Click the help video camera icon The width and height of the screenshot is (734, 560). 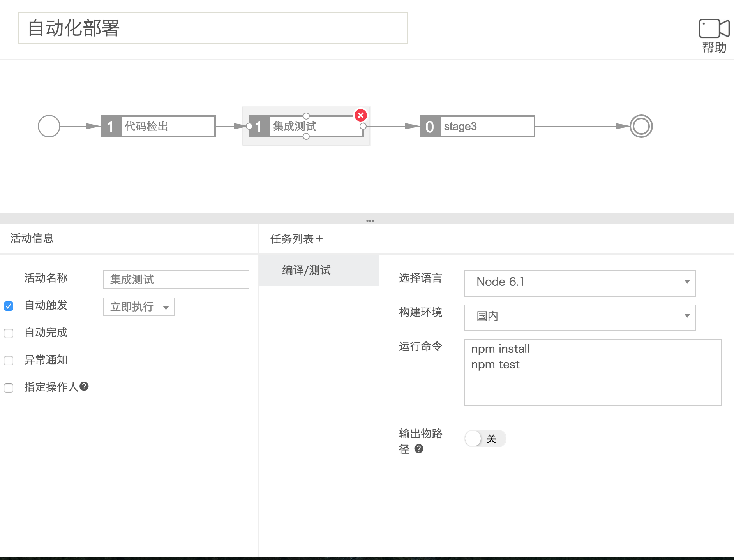click(714, 28)
